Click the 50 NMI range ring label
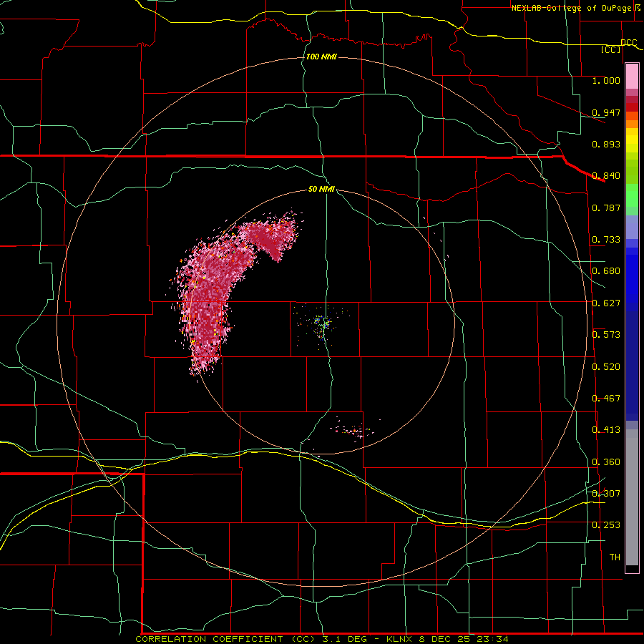 pos(321,189)
